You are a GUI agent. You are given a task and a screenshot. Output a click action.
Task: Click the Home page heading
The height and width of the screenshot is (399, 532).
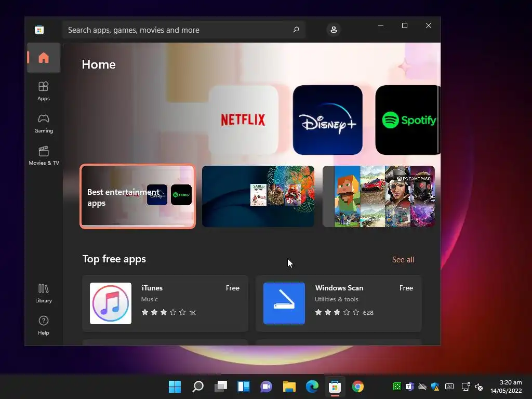point(99,64)
